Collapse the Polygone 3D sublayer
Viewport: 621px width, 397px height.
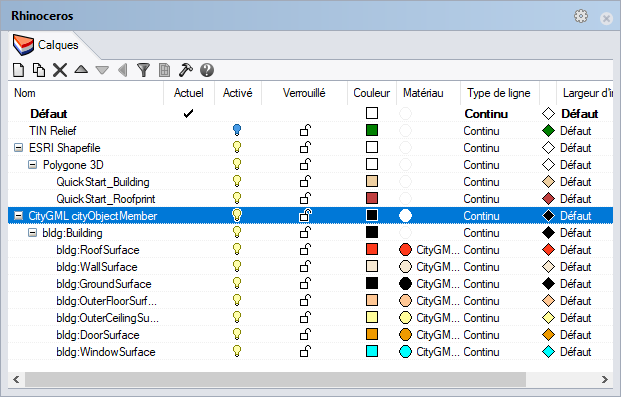pos(32,164)
